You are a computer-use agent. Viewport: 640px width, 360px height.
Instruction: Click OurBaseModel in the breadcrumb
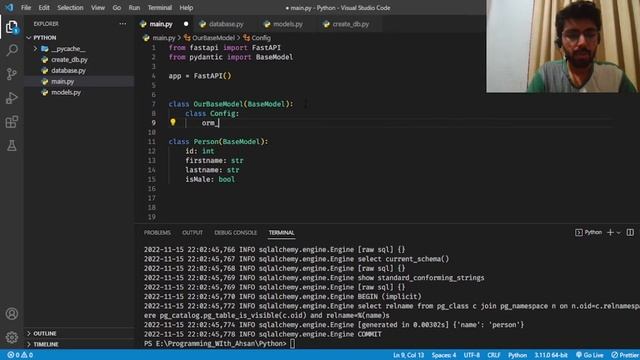[213, 38]
